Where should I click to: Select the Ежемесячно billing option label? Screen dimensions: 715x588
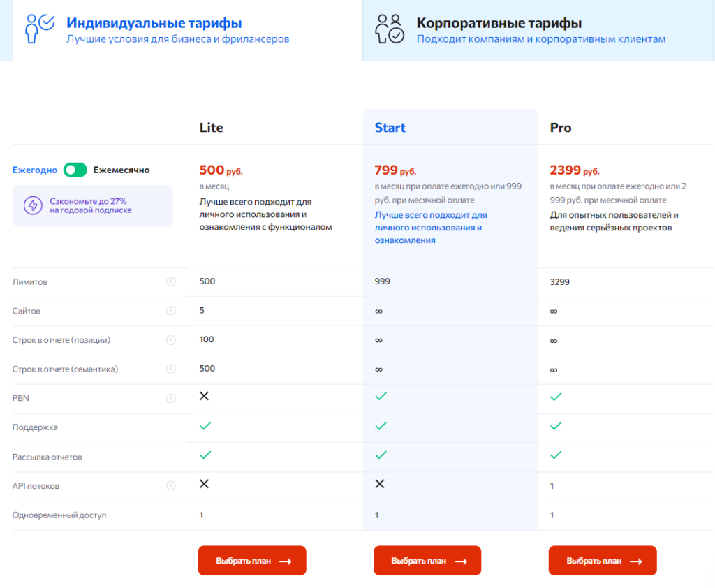[x=121, y=170]
